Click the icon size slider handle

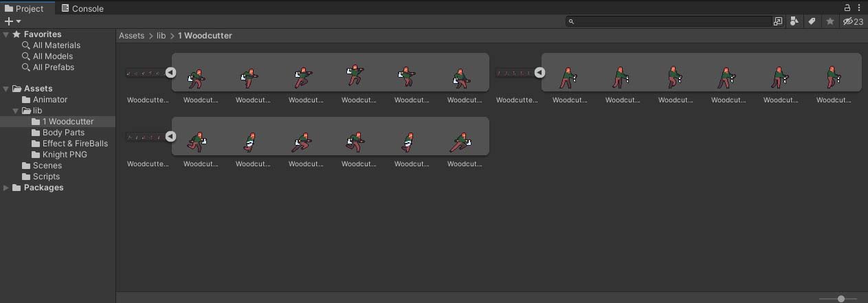click(841, 299)
